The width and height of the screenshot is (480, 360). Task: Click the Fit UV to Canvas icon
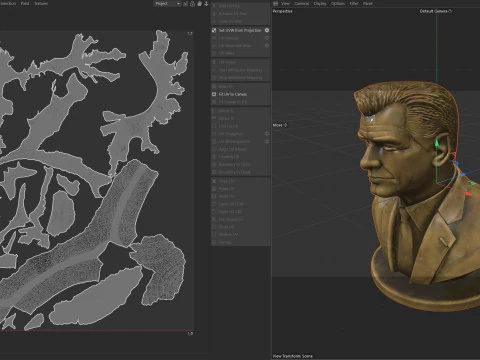[x=214, y=94]
